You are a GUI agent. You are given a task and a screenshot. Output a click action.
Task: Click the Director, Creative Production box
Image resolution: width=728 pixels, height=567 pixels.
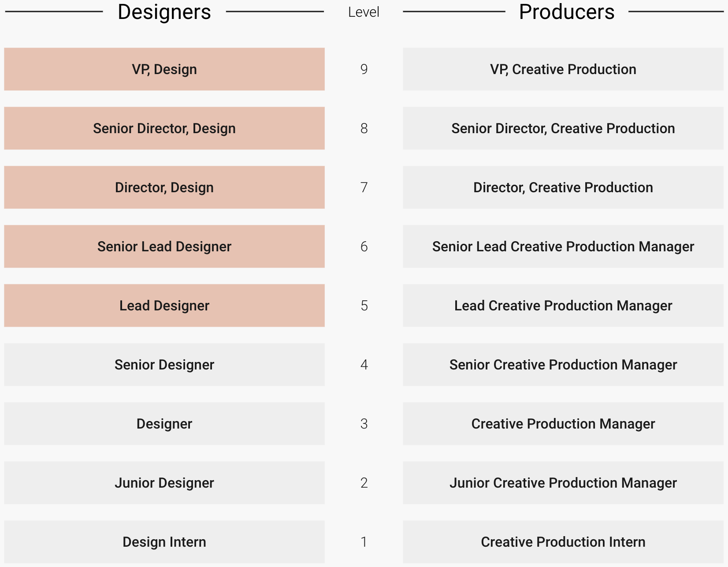point(563,187)
